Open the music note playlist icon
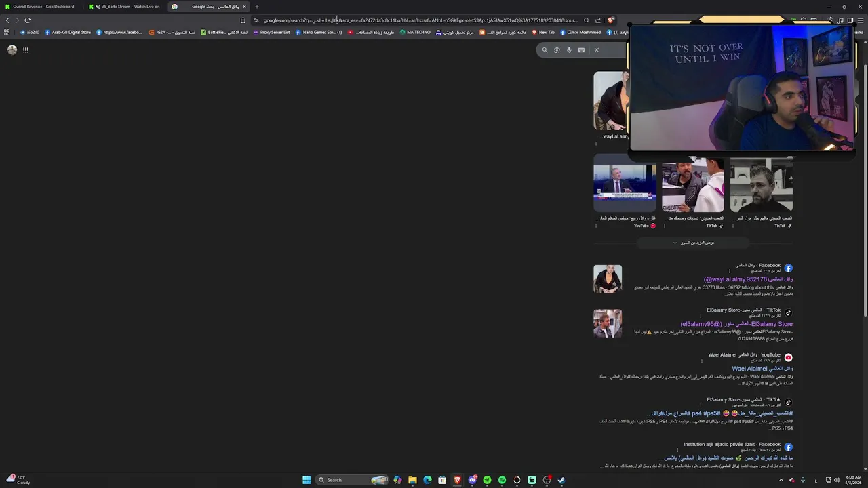This screenshot has width=868, height=488. pos(840,20)
